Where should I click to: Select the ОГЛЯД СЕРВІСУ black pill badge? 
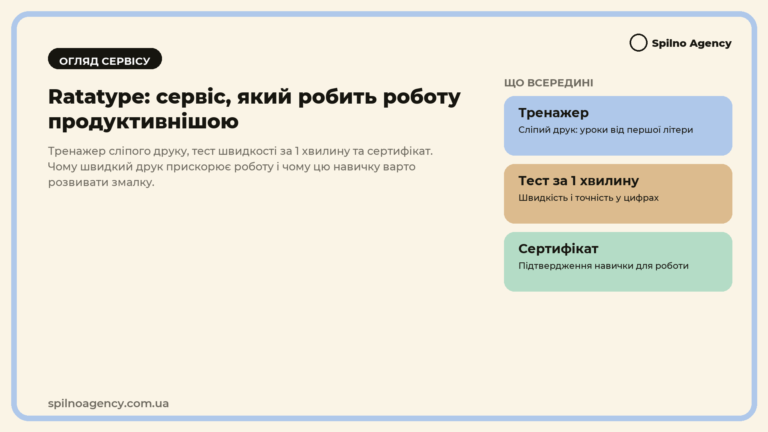pos(105,59)
